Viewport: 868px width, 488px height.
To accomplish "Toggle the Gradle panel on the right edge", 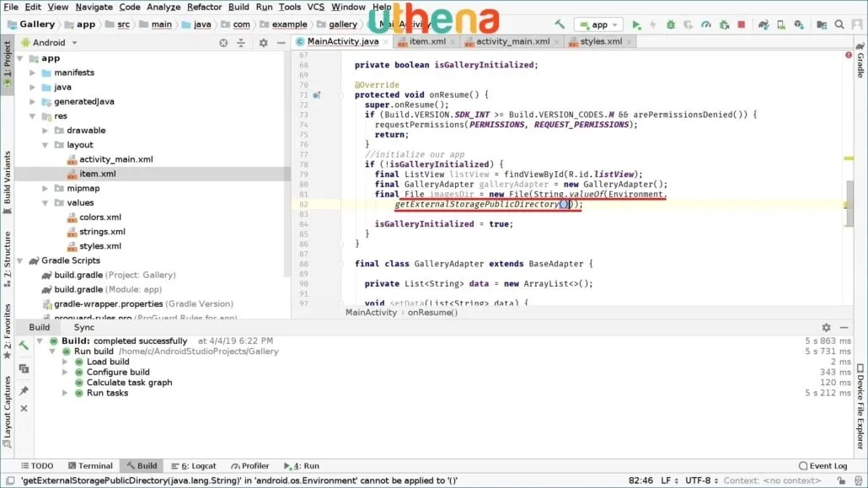I will click(x=860, y=61).
